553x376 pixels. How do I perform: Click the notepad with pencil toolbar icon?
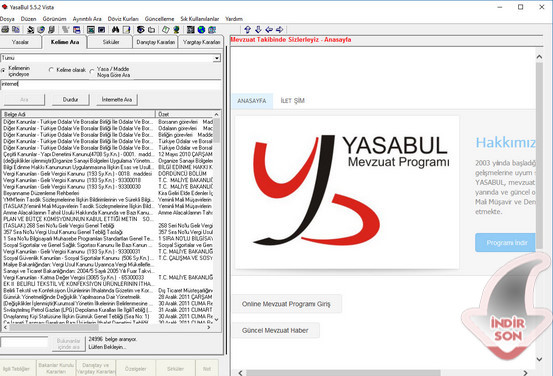[126, 30]
